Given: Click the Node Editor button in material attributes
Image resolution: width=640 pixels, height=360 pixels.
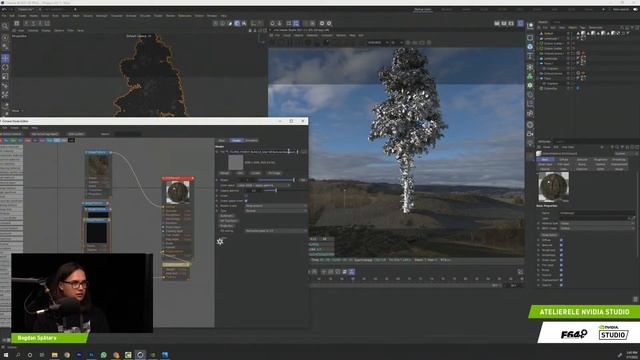Looking at the screenshot, I should click(549, 235).
